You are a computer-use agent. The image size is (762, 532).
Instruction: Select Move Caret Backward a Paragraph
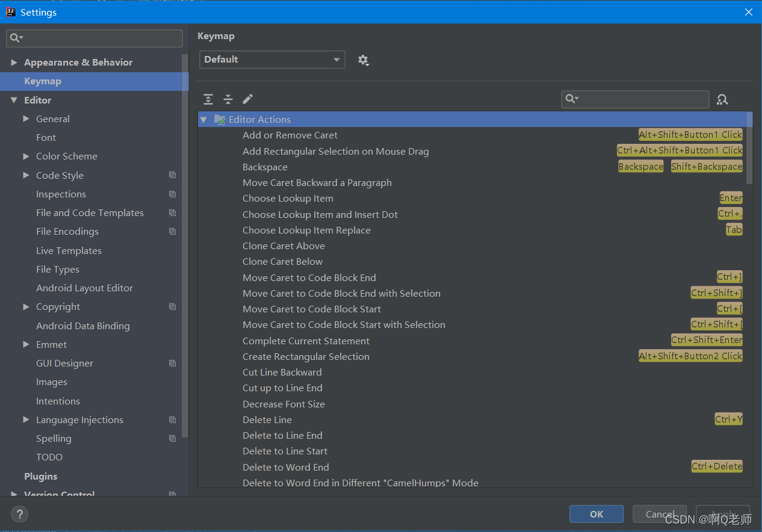click(x=317, y=182)
